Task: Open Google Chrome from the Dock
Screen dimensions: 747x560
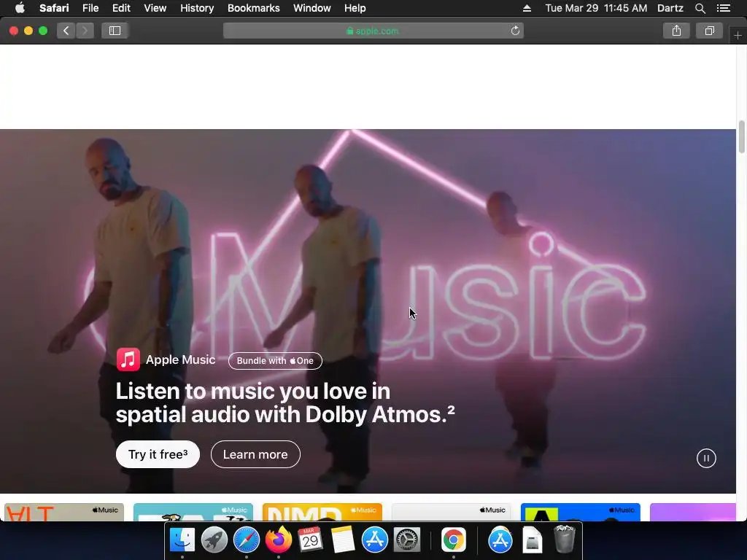Action: (x=453, y=540)
